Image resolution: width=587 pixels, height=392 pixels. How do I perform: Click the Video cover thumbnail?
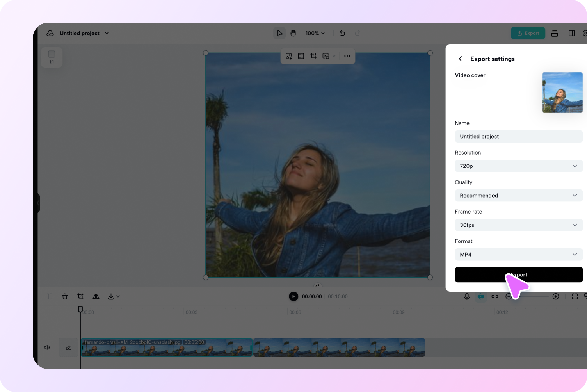pyautogui.click(x=562, y=93)
